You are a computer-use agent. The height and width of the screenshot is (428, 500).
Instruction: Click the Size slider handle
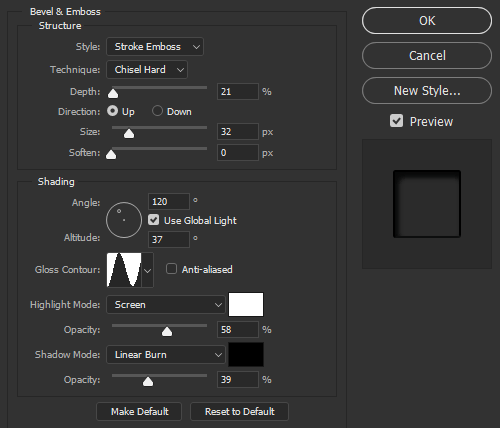pos(129,133)
